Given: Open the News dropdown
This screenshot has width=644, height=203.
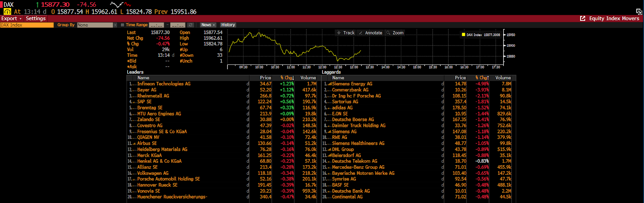Looking at the screenshot, I should [208, 25].
